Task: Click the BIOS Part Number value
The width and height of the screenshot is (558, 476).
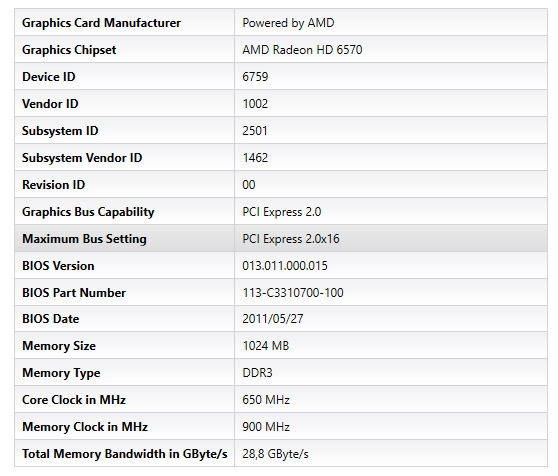Action: (x=293, y=293)
